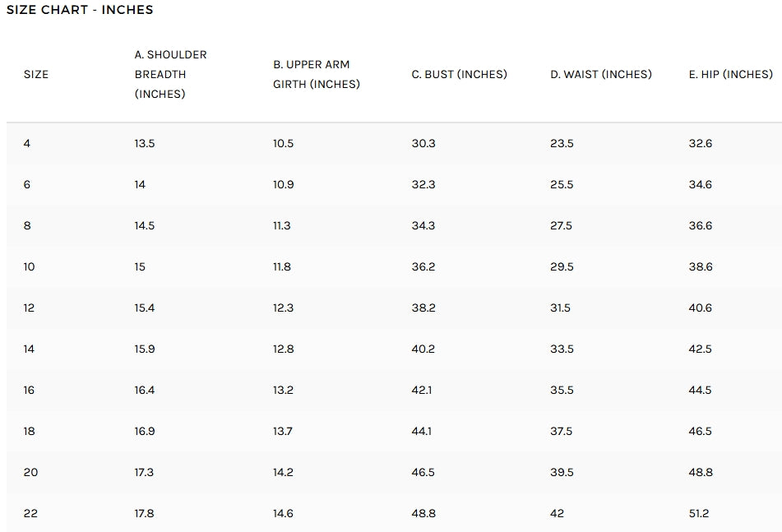This screenshot has height=532, width=782.
Task: Click hip value 40.6 for size 12
Action: (x=701, y=308)
